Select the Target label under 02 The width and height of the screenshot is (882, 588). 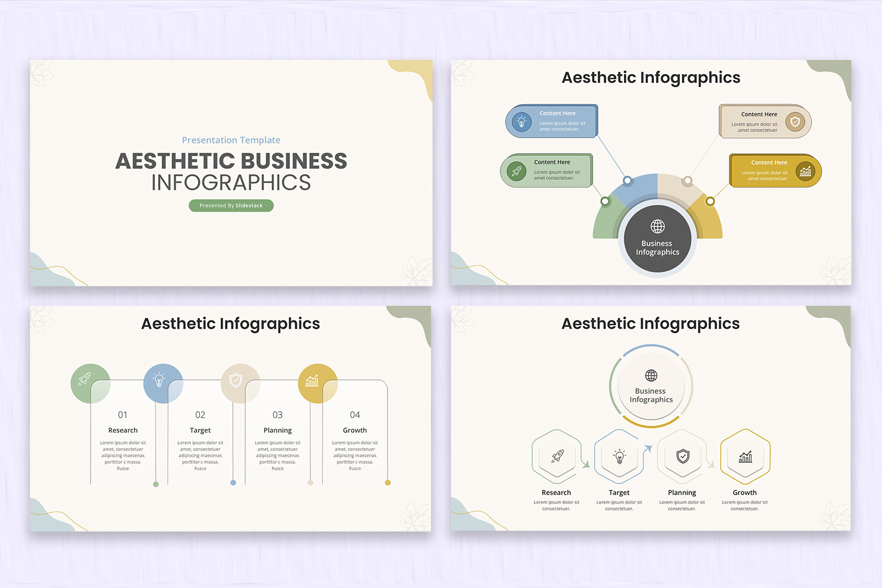click(x=200, y=430)
